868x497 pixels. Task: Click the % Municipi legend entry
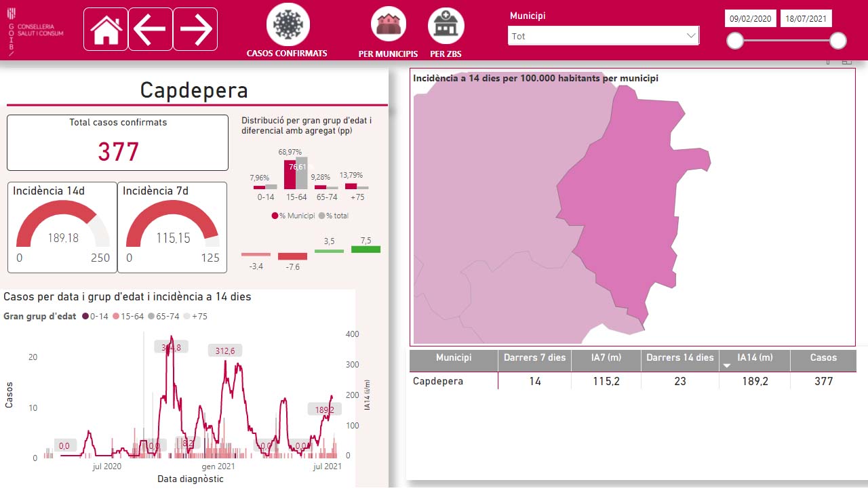(294, 216)
